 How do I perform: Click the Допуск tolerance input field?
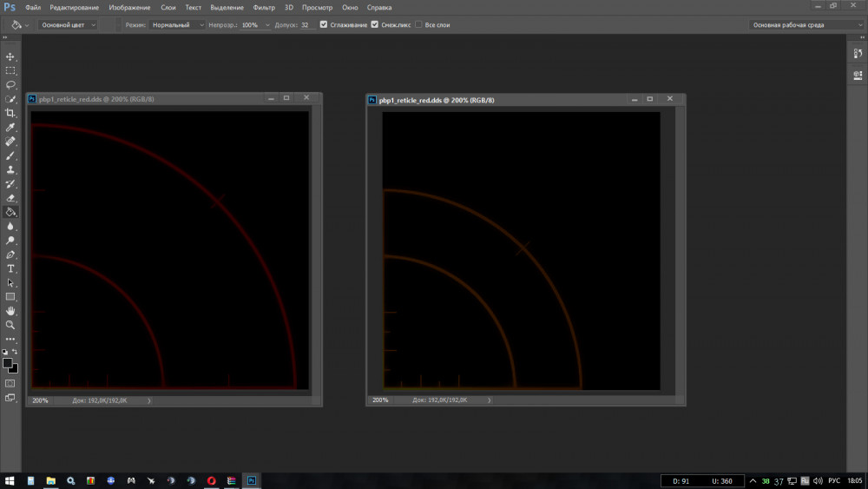[x=307, y=25]
